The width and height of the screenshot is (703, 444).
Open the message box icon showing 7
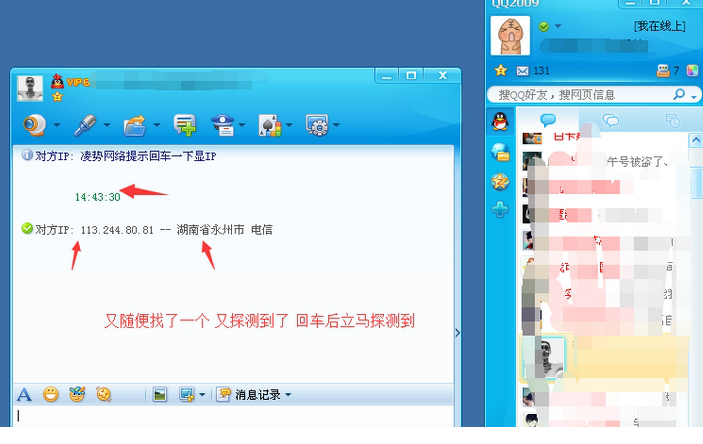tap(668, 70)
